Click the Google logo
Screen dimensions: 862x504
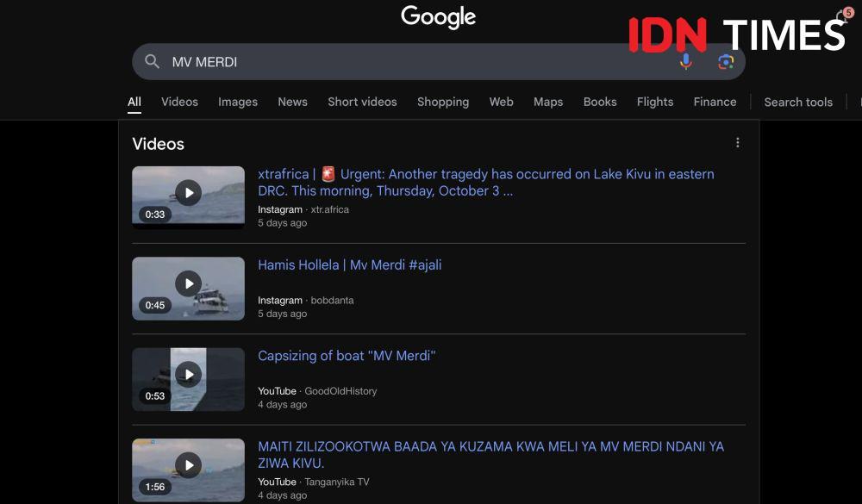(438, 17)
